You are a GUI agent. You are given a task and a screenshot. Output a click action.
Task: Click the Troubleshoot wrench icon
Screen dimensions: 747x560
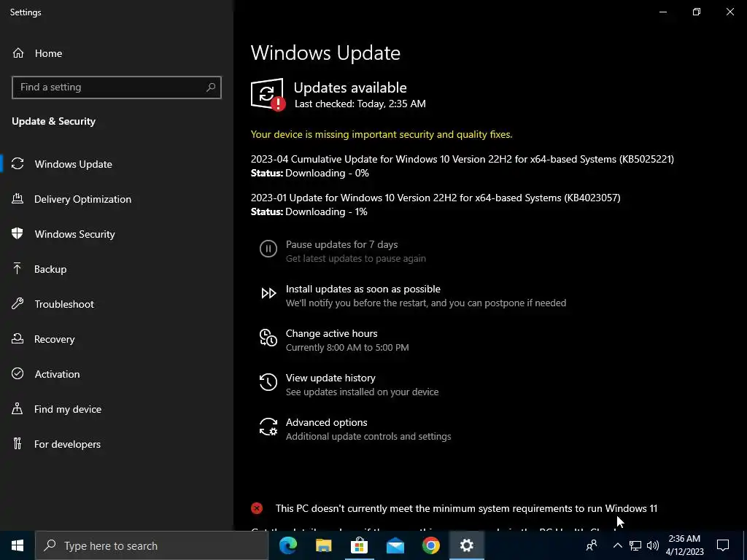click(x=18, y=304)
